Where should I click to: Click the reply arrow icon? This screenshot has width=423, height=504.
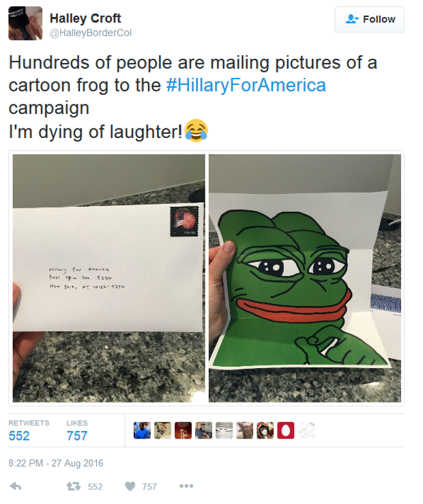click(x=16, y=486)
